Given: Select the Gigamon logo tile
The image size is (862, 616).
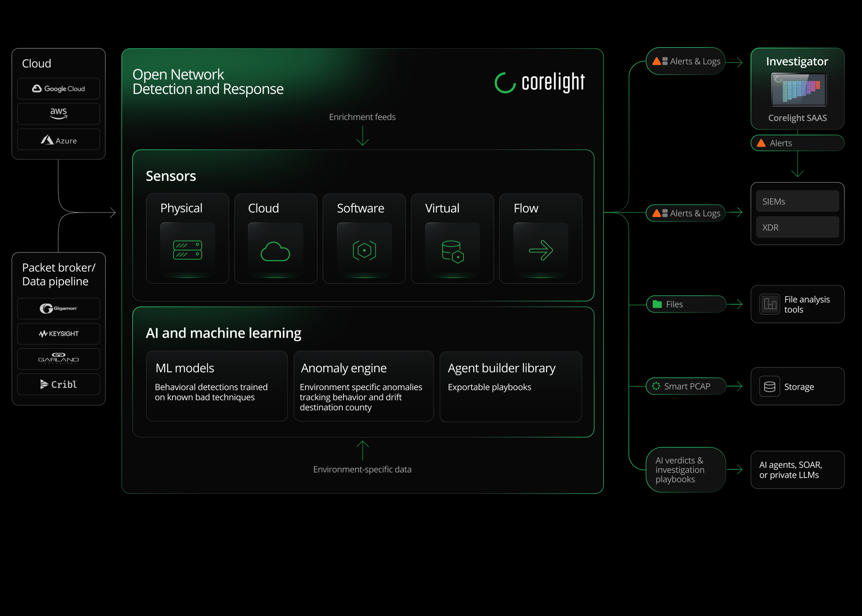Looking at the screenshot, I should coord(59,308).
